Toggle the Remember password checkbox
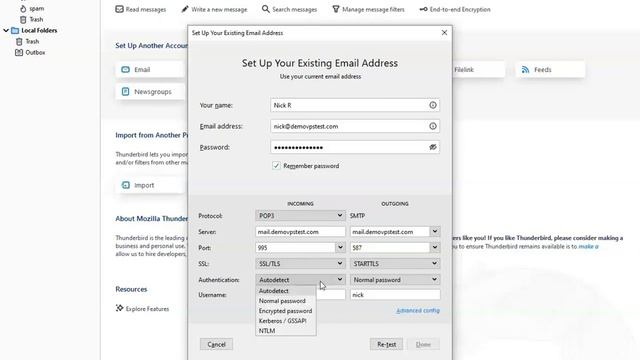This screenshot has height=360, width=640. (x=276, y=166)
